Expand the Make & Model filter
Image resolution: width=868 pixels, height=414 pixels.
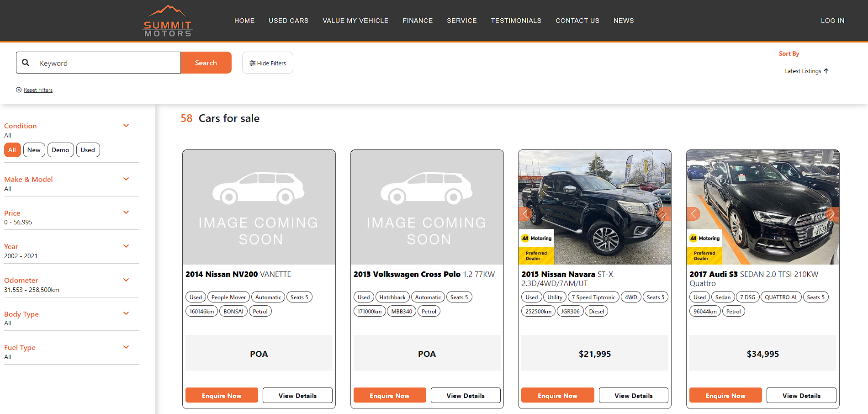click(126, 179)
